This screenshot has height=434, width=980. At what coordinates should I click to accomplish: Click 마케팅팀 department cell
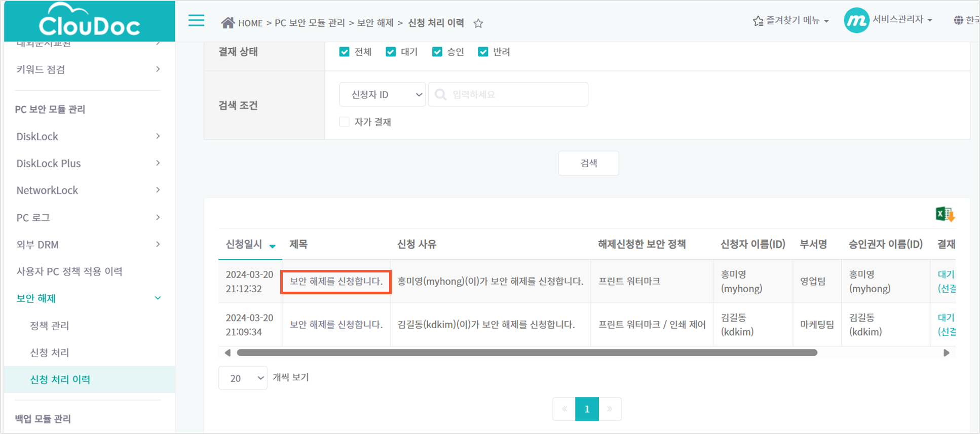(x=817, y=325)
